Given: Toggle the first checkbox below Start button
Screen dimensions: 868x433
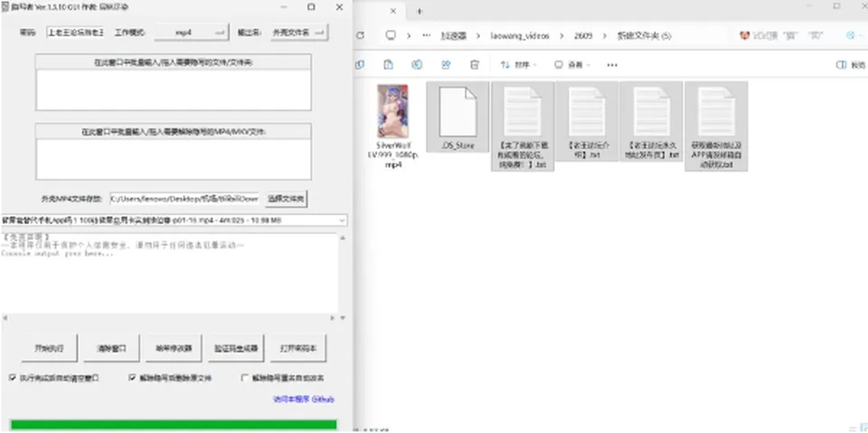Looking at the screenshot, I should 13,378.
